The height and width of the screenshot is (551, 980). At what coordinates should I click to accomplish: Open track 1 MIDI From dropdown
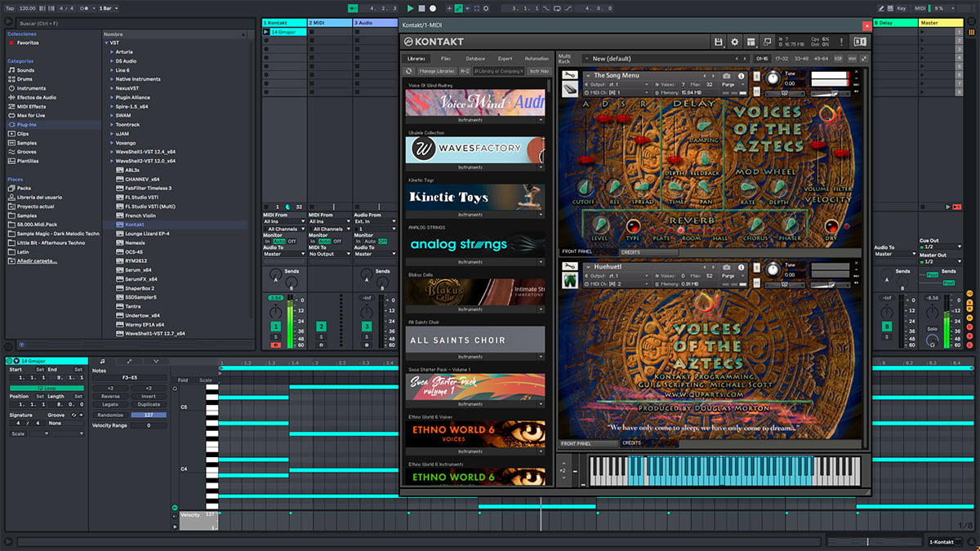284,221
